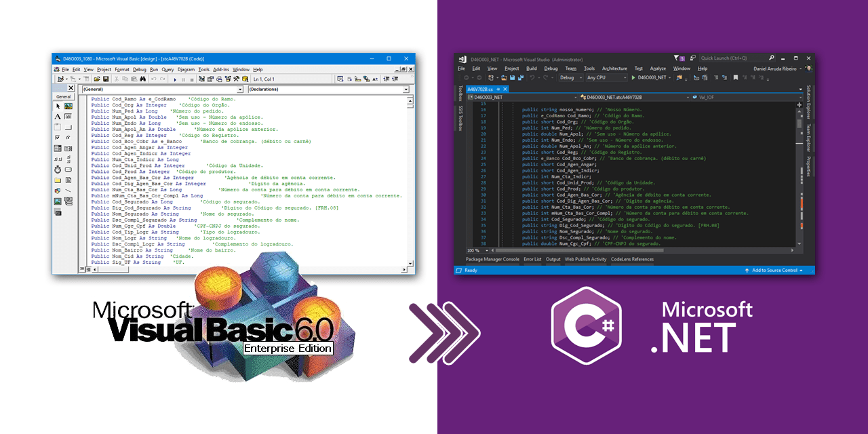Select the CheckBox control in the VB6 toolbox
This screenshot has height=434, width=868.
tap(59, 136)
